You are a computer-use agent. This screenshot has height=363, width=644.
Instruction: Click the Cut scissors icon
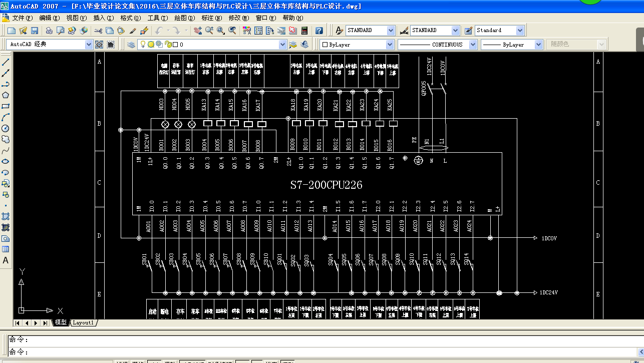98,31
